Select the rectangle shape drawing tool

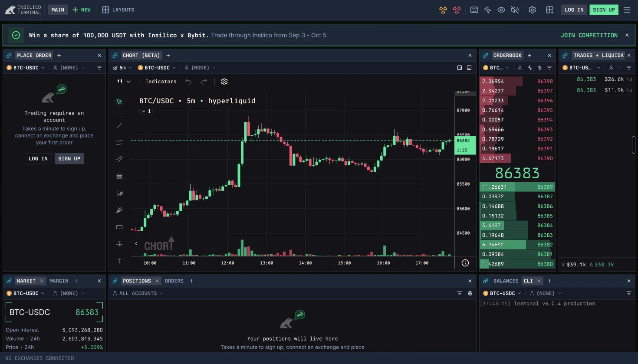[x=119, y=227]
